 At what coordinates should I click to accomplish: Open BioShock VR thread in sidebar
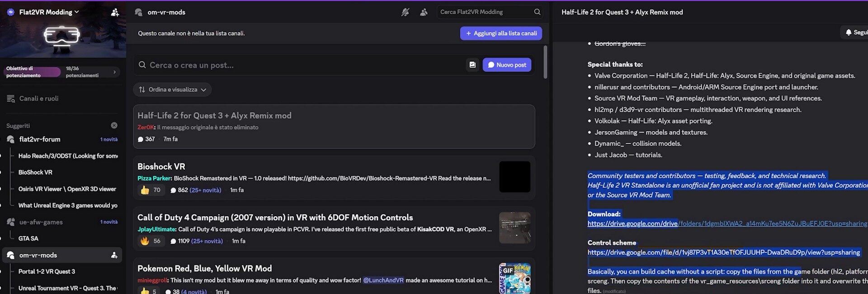point(35,172)
